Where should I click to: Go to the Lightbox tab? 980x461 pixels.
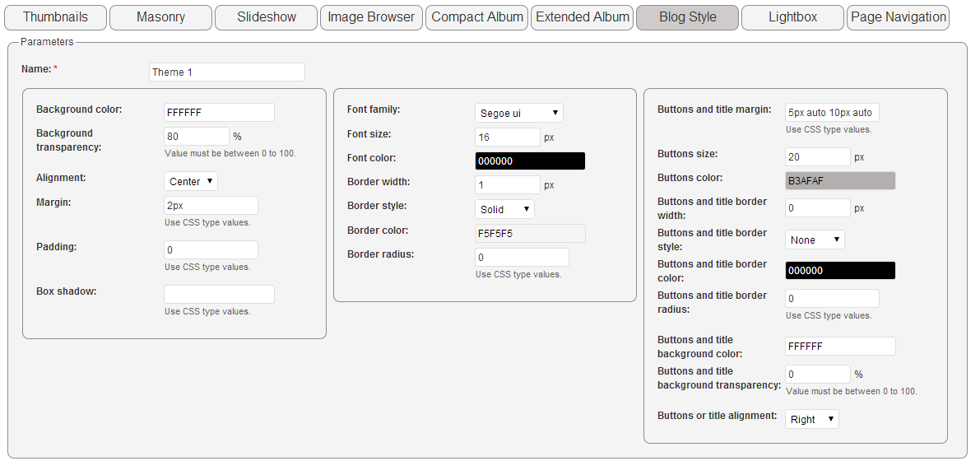tap(792, 17)
